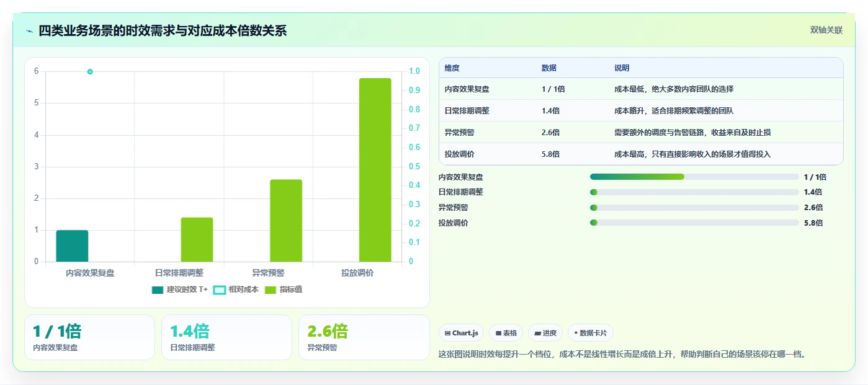Toggle the 相对成本 legend item

(x=236, y=290)
